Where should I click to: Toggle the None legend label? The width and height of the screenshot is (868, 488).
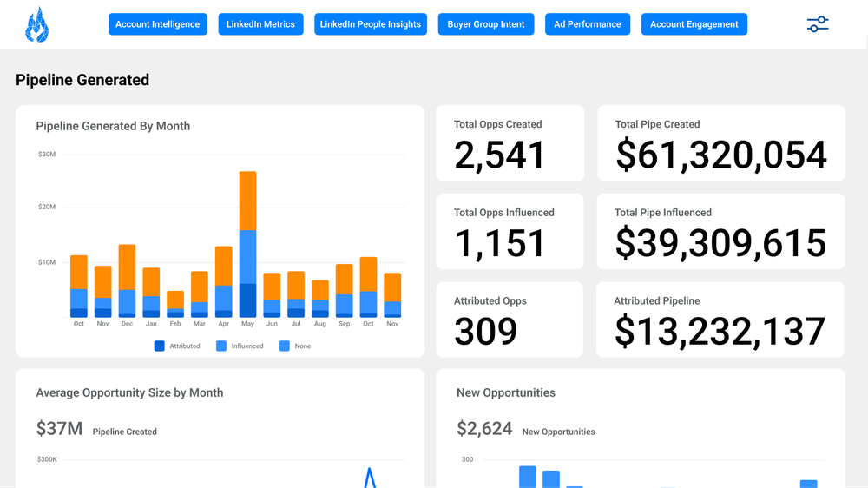tap(303, 346)
